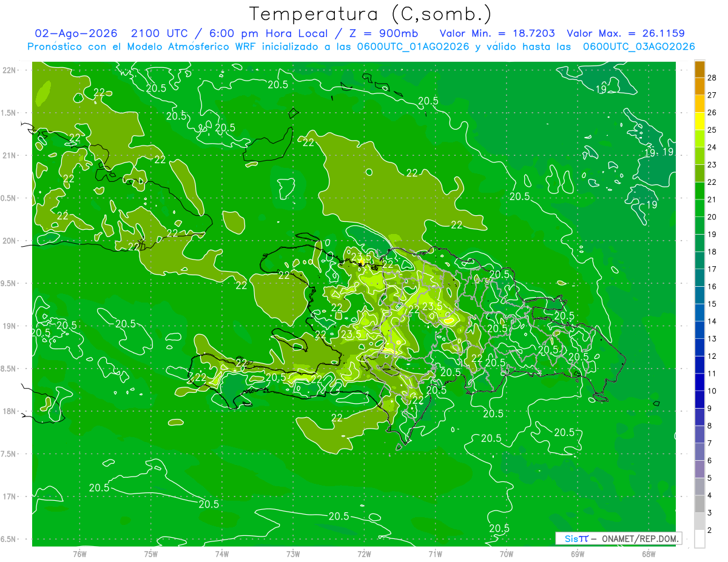This screenshot has height=562, width=728.
Task: Click the 20N latitude axis label
Action: [9, 241]
